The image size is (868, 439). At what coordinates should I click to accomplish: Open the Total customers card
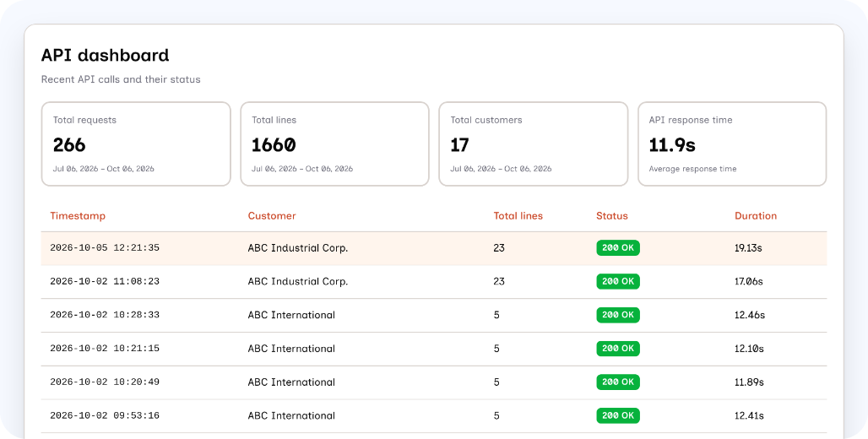coord(534,144)
